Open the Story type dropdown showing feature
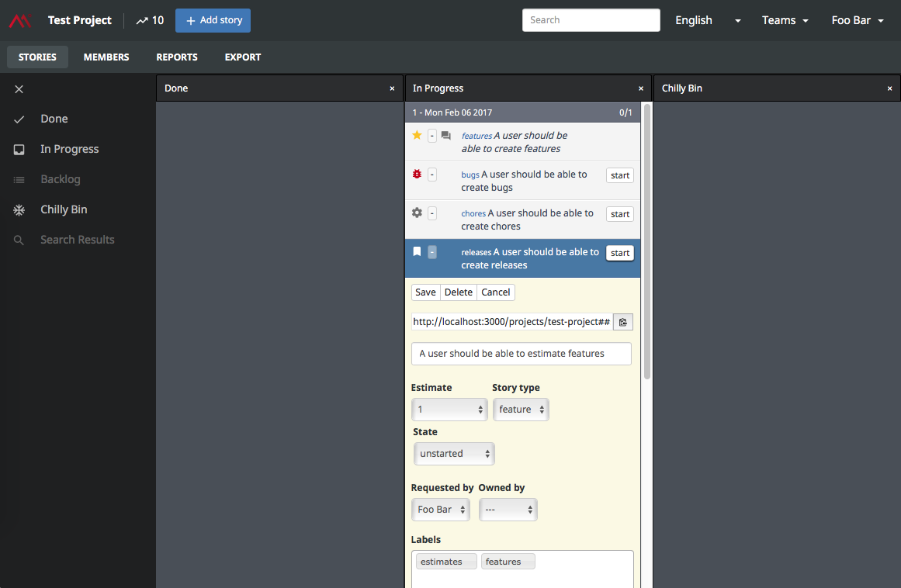This screenshot has height=588, width=901. (x=521, y=409)
